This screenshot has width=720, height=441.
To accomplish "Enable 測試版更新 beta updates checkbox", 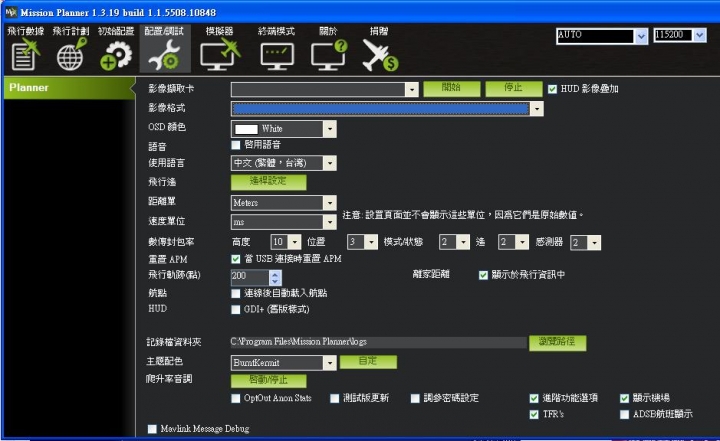I will (x=335, y=398).
